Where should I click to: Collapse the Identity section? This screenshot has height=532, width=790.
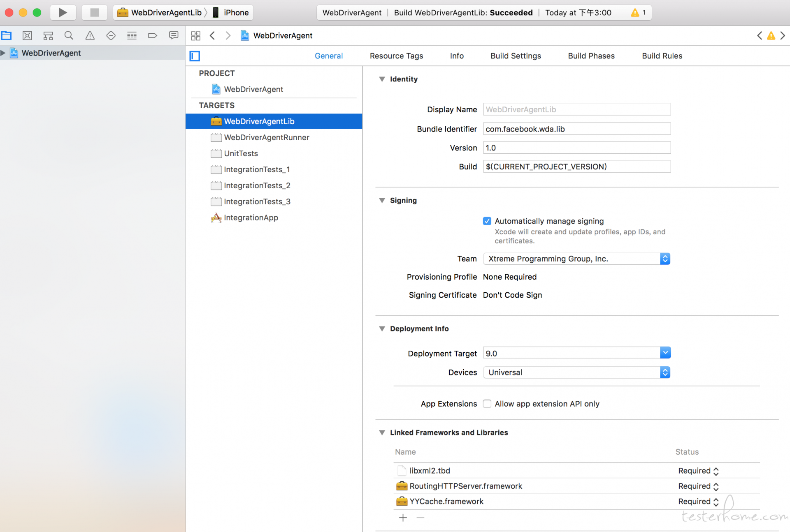coord(382,79)
